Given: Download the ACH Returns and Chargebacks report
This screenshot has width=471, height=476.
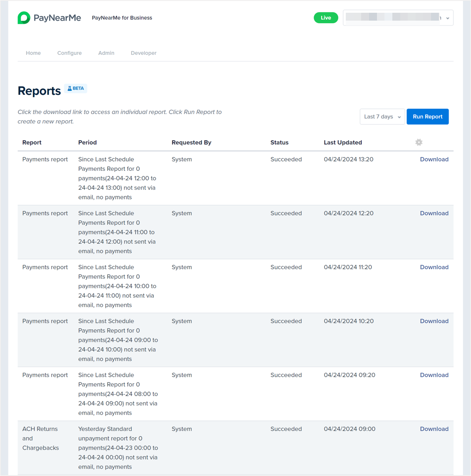Looking at the screenshot, I should [x=434, y=429].
